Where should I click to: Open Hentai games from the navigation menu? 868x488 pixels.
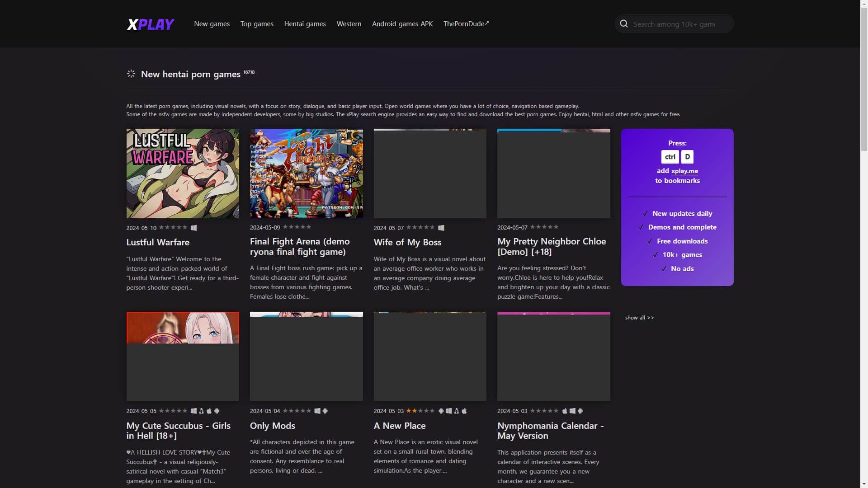pos(305,24)
